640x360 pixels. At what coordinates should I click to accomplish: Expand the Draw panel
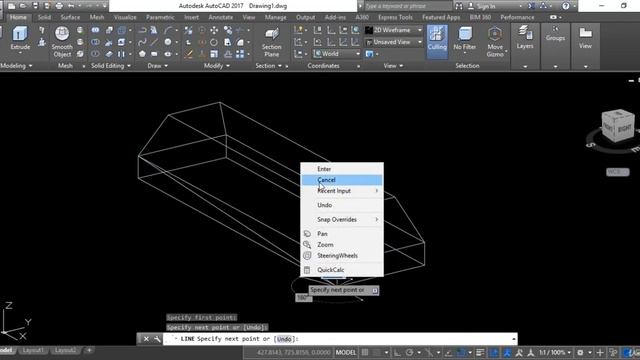[158, 66]
